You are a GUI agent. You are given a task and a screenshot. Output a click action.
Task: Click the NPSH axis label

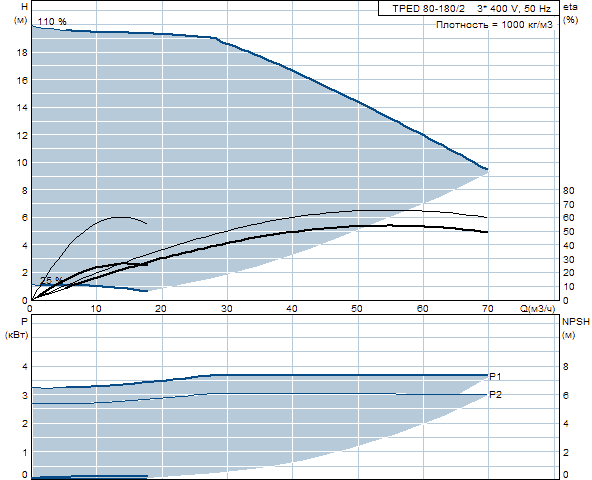coord(575,322)
